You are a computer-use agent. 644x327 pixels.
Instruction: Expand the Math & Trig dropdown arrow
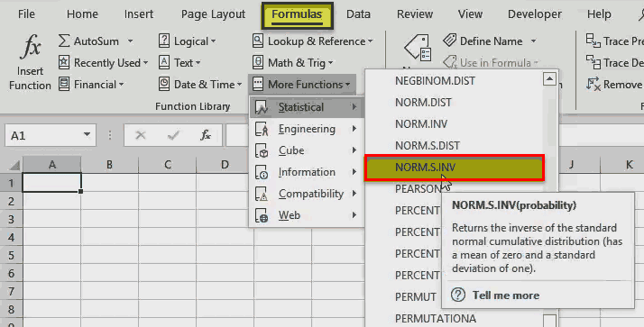point(330,63)
